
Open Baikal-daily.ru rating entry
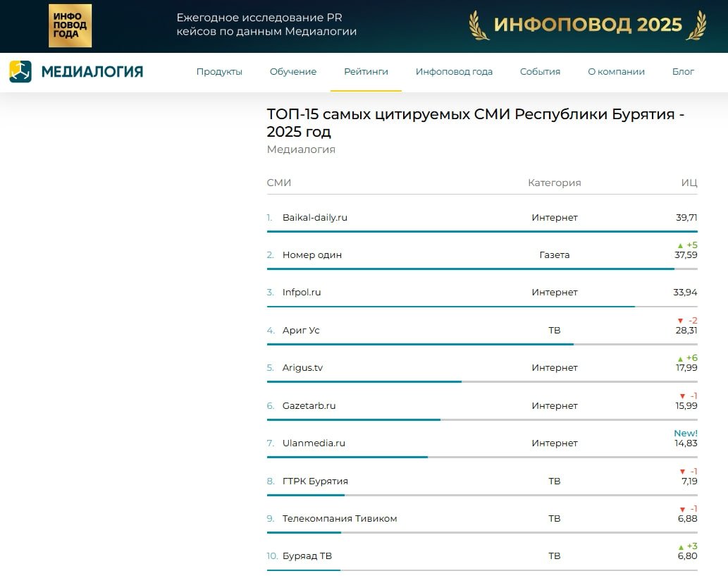(315, 217)
